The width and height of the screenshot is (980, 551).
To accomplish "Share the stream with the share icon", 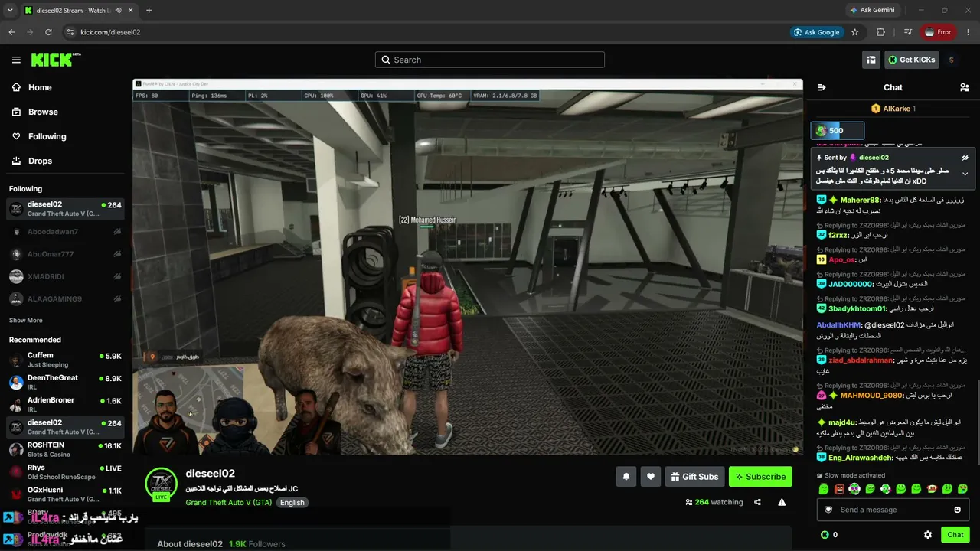I will click(x=757, y=502).
